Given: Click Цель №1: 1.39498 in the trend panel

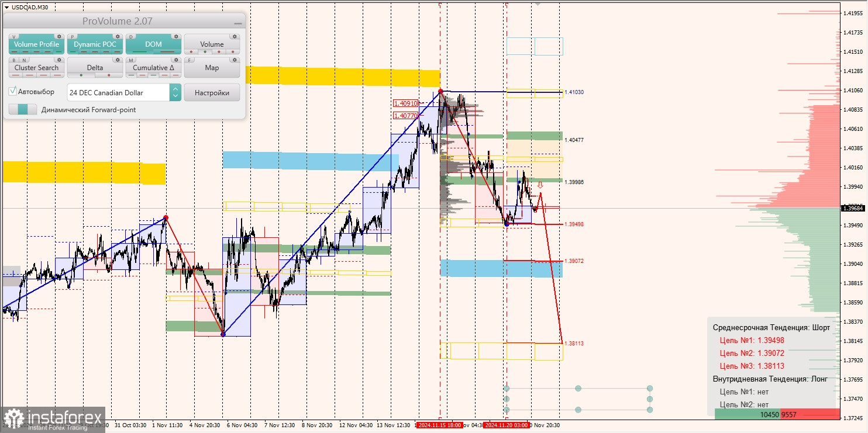Looking at the screenshot, I should (x=752, y=340).
